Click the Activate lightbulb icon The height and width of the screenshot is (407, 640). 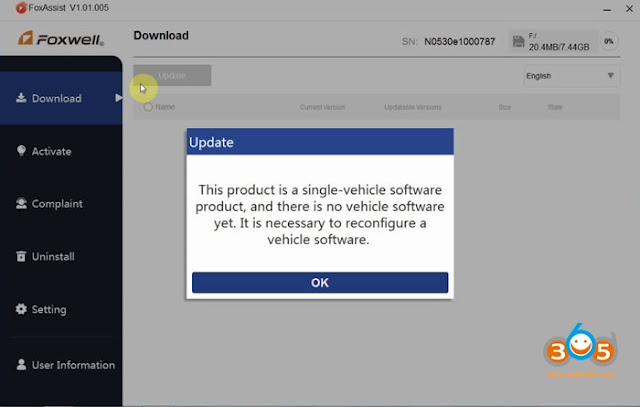point(21,151)
